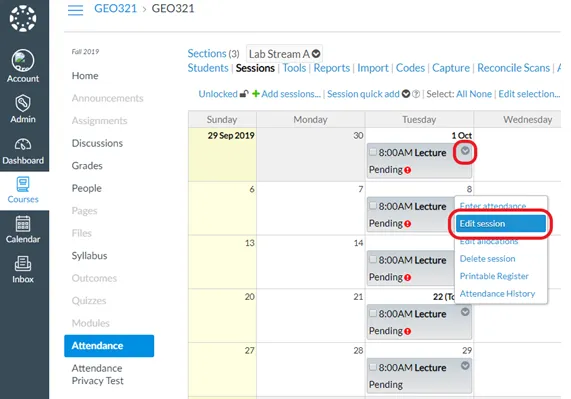Click the 29 Sep 2019 date cell
Screen dimensions: 571x399
click(x=222, y=154)
